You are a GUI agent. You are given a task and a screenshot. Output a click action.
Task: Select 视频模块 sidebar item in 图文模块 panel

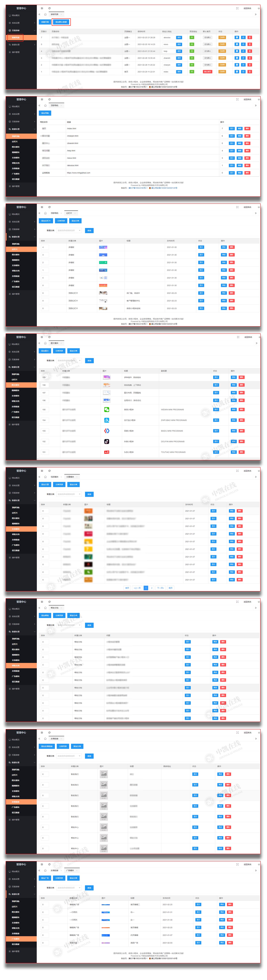point(21,390)
